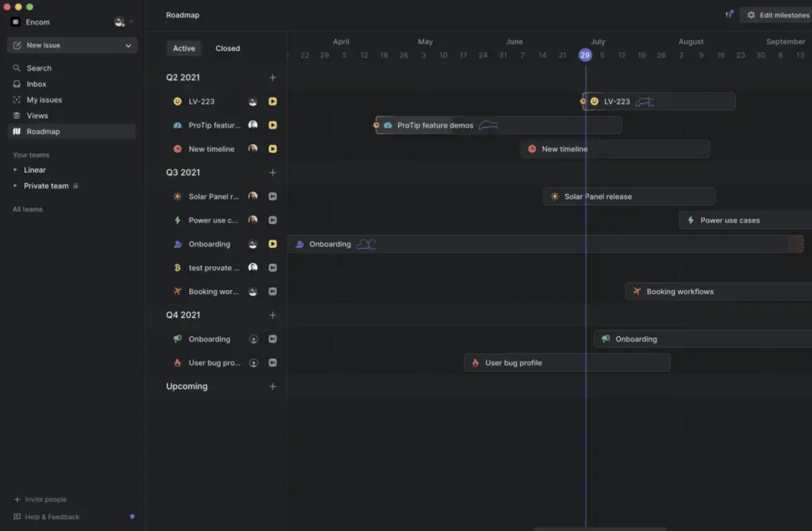The image size is (812, 531).
Task: Open the lead avatar of LV-223 row
Action: [x=253, y=101]
